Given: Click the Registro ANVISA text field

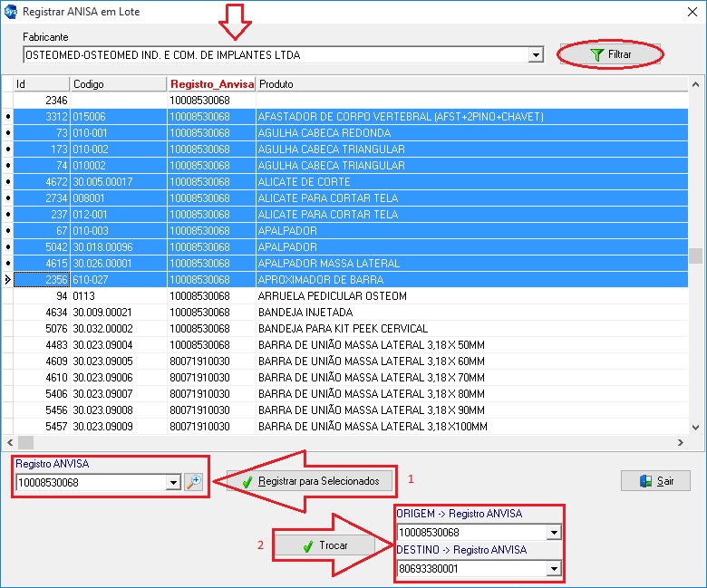Looking at the screenshot, I should coord(91,483).
